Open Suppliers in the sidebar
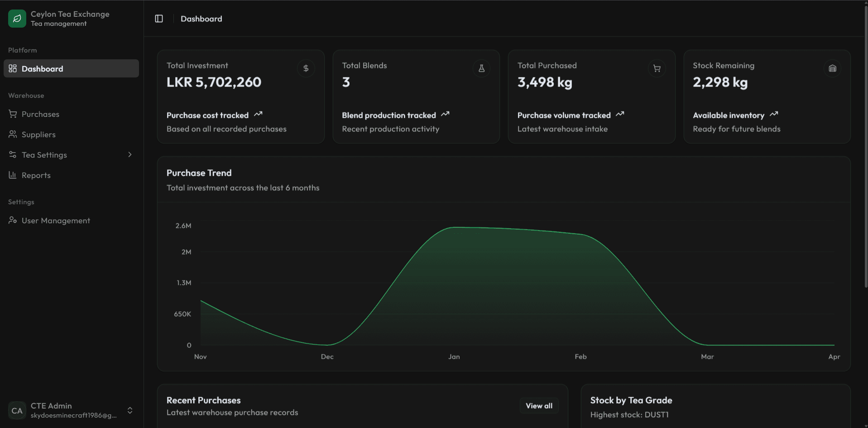 point(38,135)
